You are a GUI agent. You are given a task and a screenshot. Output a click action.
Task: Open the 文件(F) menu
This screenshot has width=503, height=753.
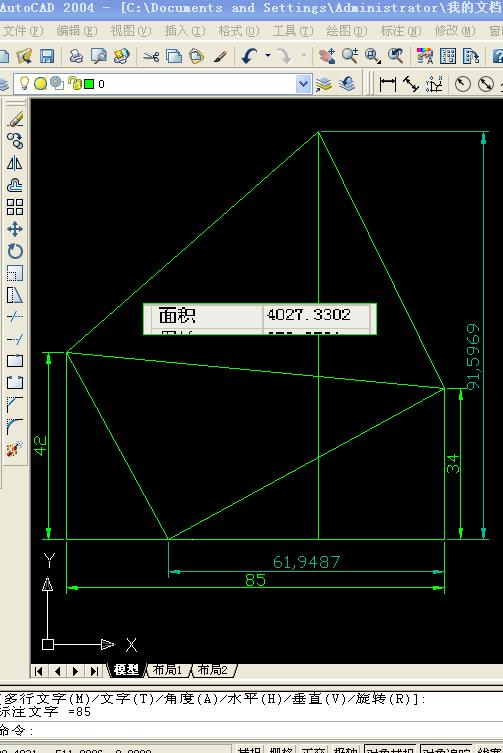23,31
